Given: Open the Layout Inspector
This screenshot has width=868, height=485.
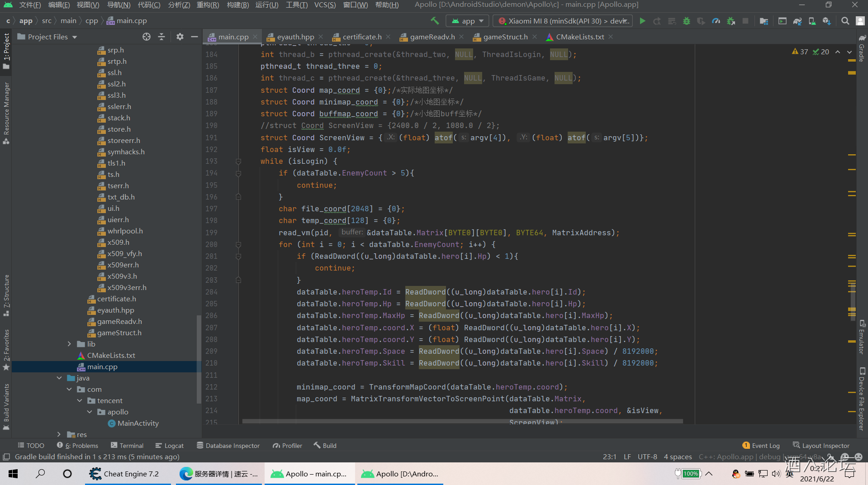Looking at the screenshot, I should (x=821, y=446).
